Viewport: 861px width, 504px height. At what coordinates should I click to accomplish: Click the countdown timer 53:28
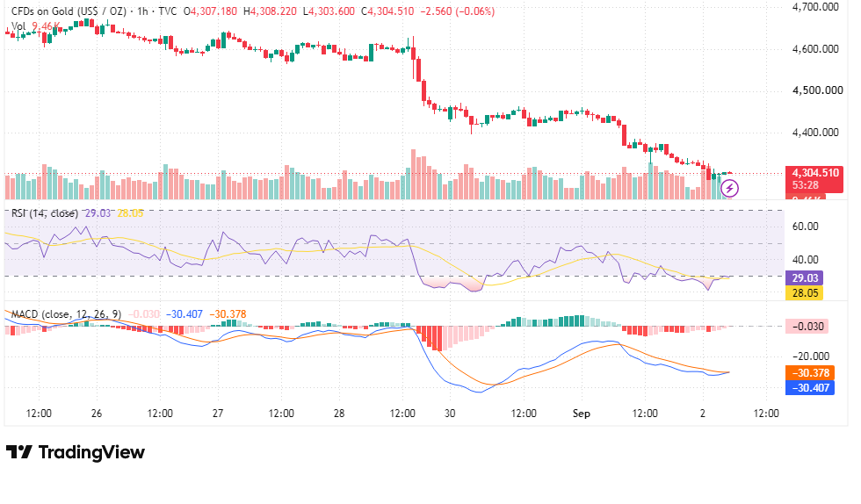tap(805, 185)
